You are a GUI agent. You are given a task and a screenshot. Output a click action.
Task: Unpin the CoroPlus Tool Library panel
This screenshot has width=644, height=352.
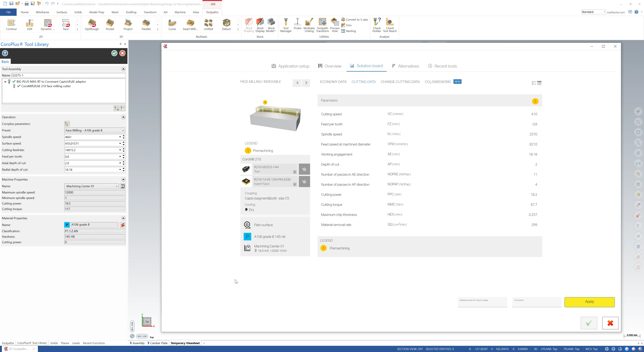point(120,44)
